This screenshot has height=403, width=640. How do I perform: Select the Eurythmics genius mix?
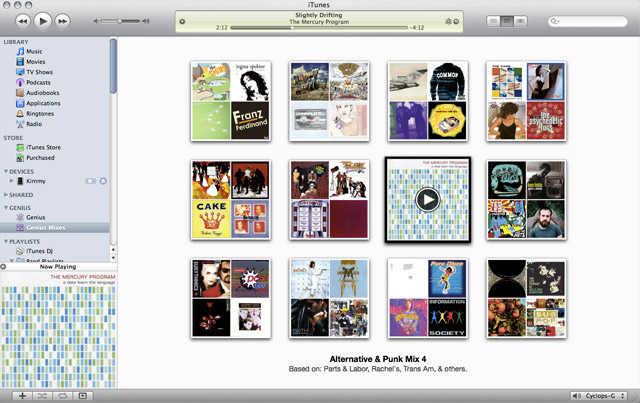(231, 298)
